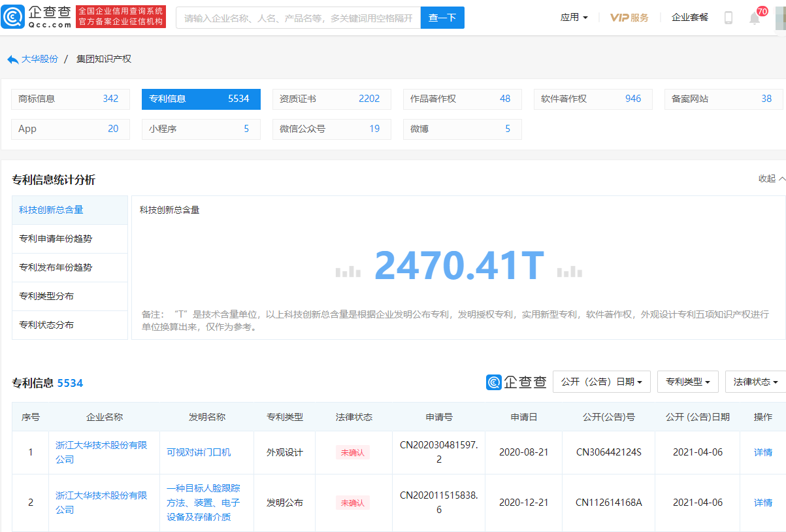786x532 pixels.
Task: Open the 企业套餐 link
Action: 690,18
